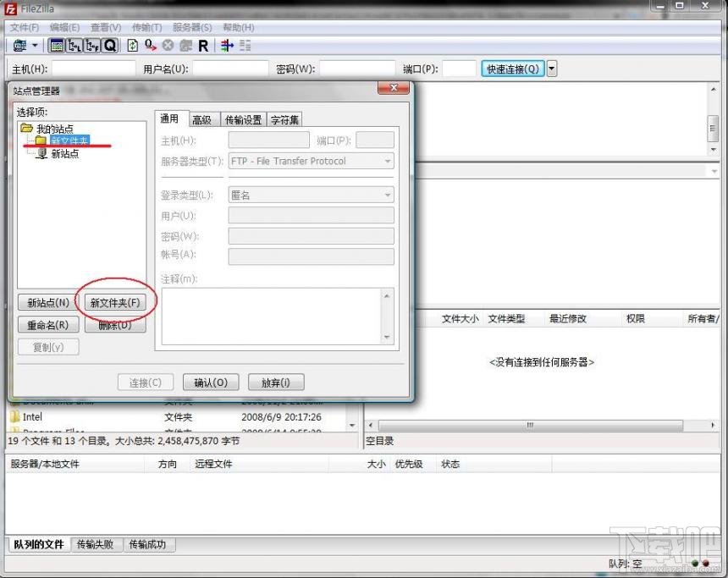Open the 编辑(E) menu
The image size is (728, 578).
coord(64,27)
